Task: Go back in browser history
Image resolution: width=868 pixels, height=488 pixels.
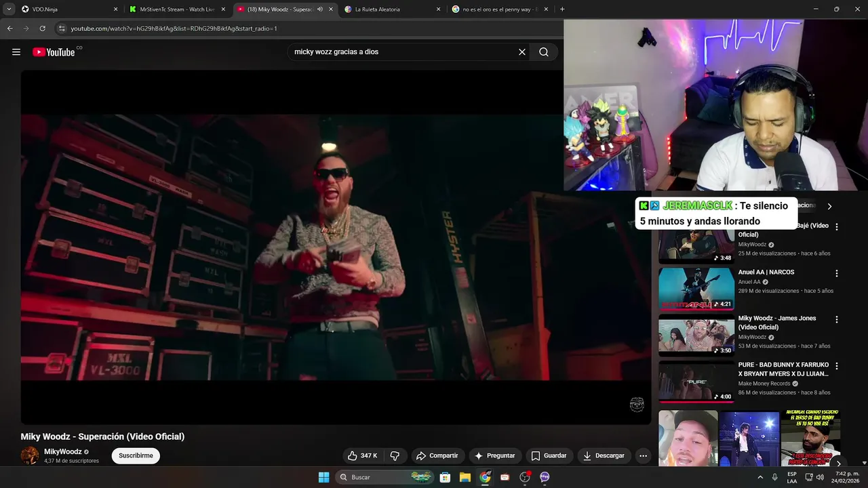Action: click(x=9, y=28)
